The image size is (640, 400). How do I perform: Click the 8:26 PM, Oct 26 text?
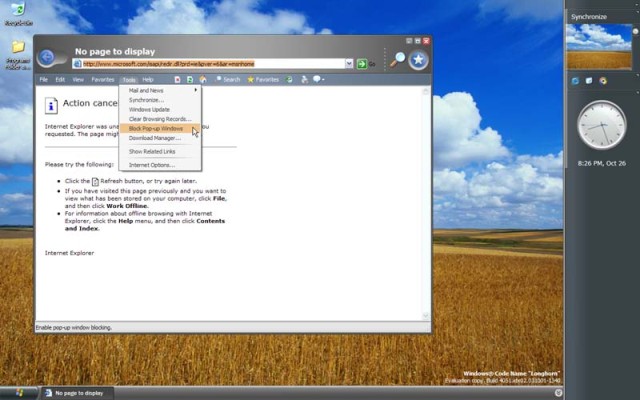coord(602,163)
